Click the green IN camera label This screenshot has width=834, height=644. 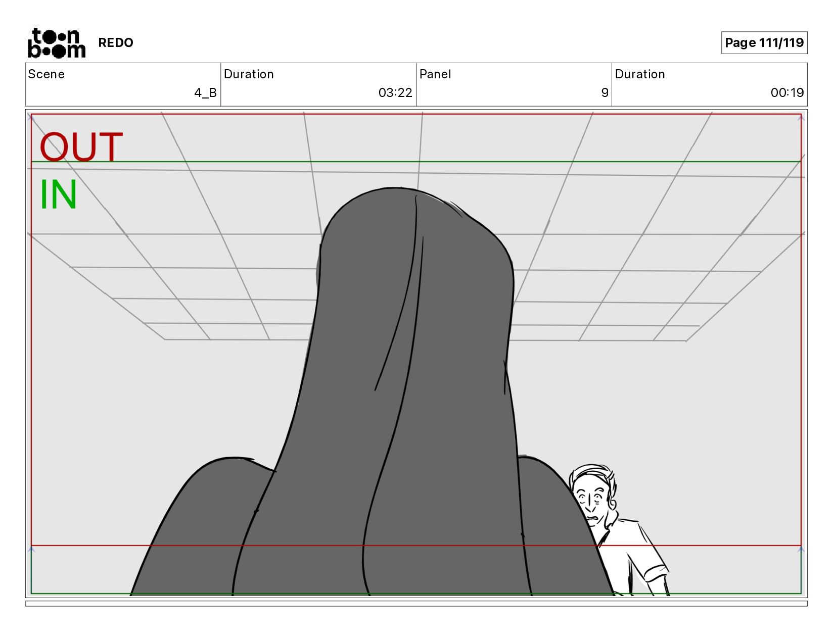58,194
